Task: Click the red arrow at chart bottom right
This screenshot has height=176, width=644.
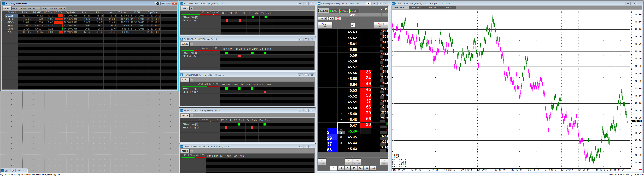Action: point(640,169)
